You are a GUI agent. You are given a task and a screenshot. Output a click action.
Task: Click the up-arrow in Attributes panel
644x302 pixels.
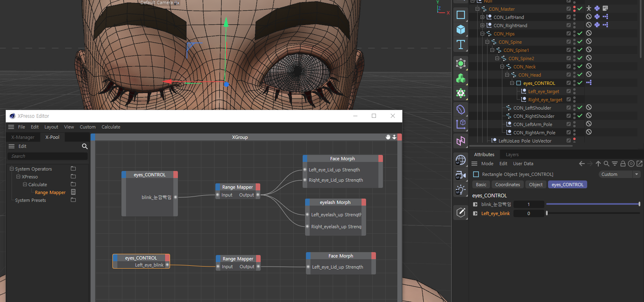598,164
